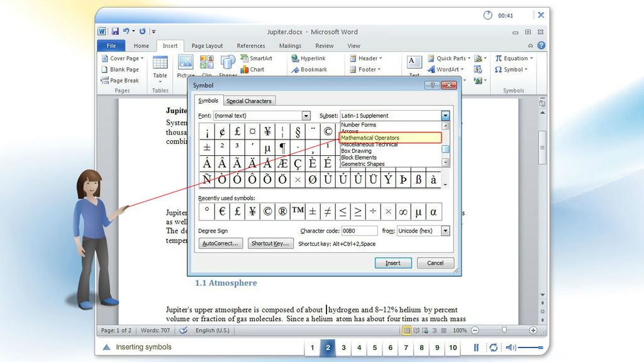The width and height of the screenshot is (644, 362).
Task: Select Mathematical Operators in subset list
Action: (390, 138)
